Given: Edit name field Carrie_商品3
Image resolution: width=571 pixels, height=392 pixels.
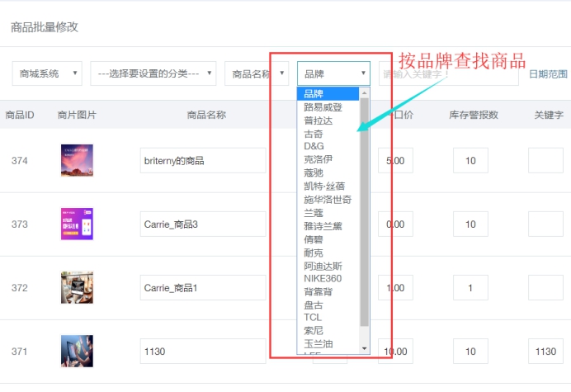Looking at the screenshot, I should click(x=203, y=224).
